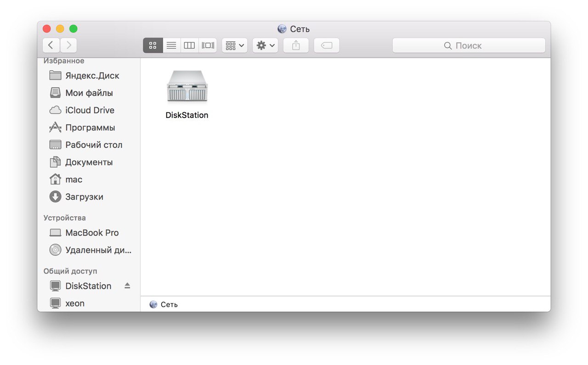Click the Устройства section header
Image resolution: width=588 pixels, height=365 pixels.
[65, 218]
